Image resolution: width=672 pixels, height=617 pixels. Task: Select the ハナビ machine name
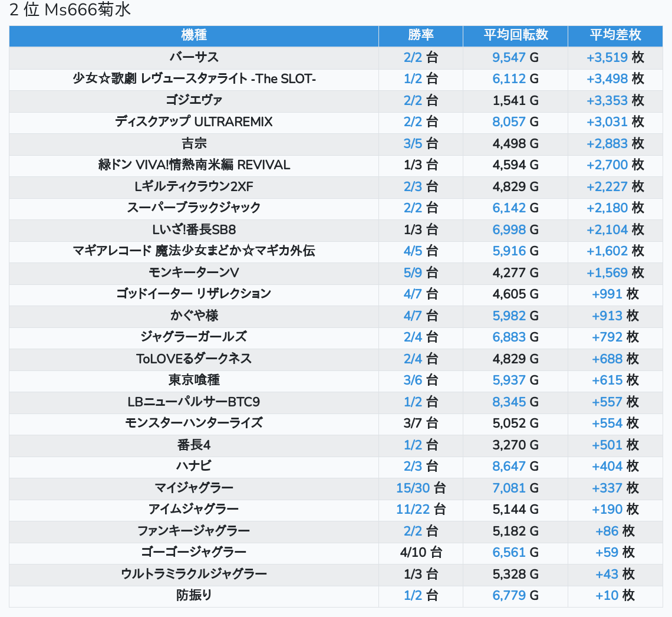click(x=194, y=466)
